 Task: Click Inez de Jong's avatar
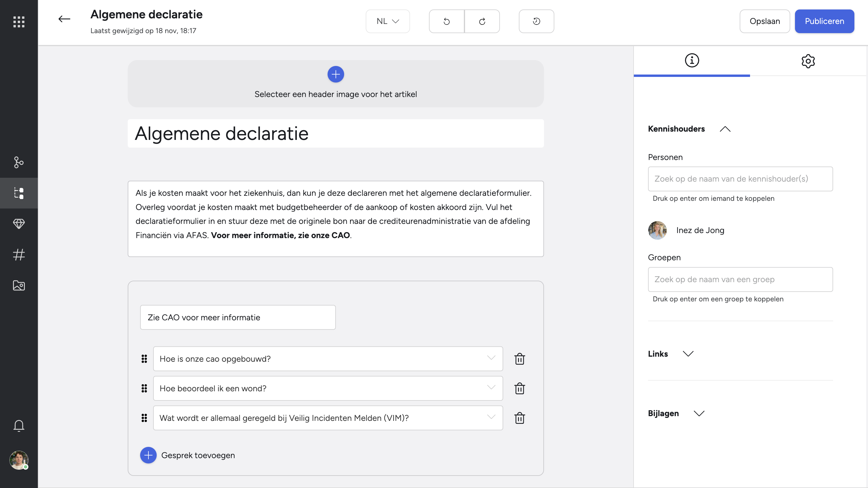pyautogui.click(x=658, y=230)
